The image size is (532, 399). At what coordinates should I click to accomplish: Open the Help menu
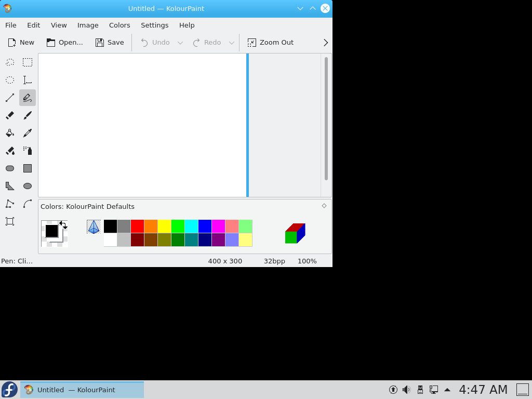click(x=187, y=25)
